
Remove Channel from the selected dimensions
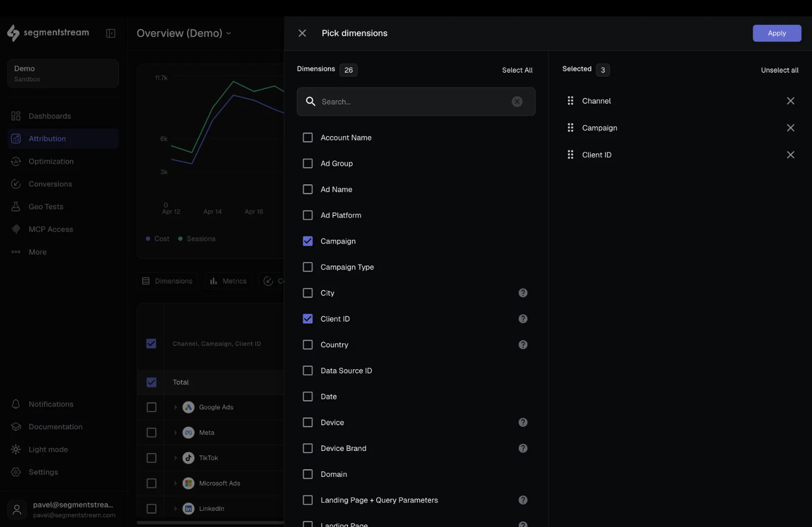790,101
